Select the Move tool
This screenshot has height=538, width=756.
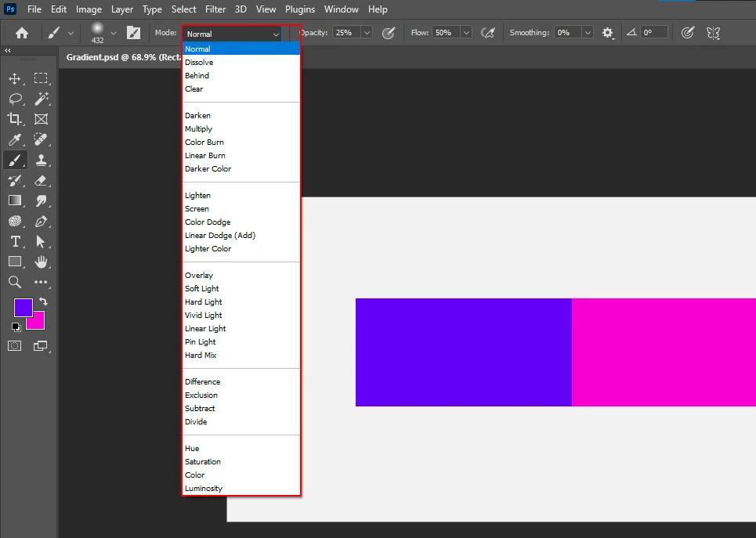14,78
